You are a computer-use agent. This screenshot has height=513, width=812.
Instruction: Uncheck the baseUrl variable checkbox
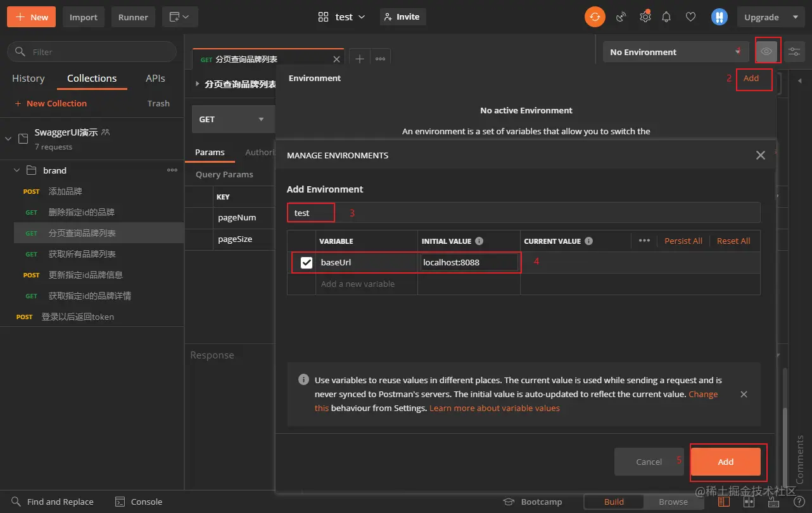[x=307, y=262]
